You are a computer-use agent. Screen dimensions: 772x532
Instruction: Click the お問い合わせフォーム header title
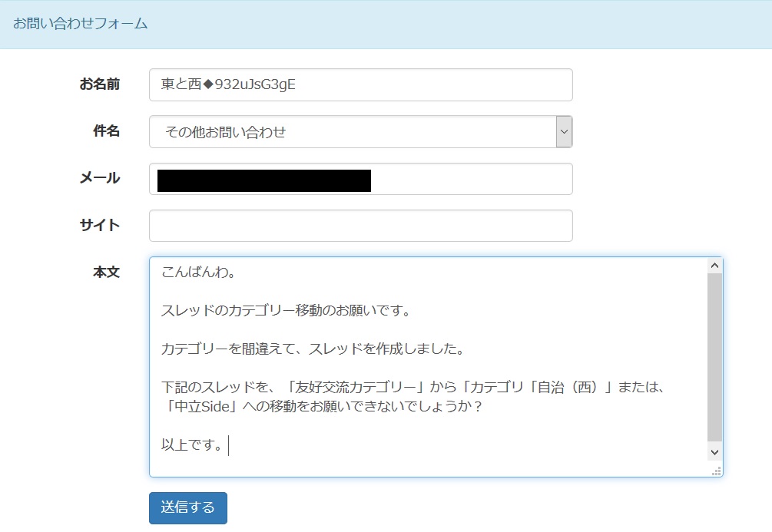(80, 24)
